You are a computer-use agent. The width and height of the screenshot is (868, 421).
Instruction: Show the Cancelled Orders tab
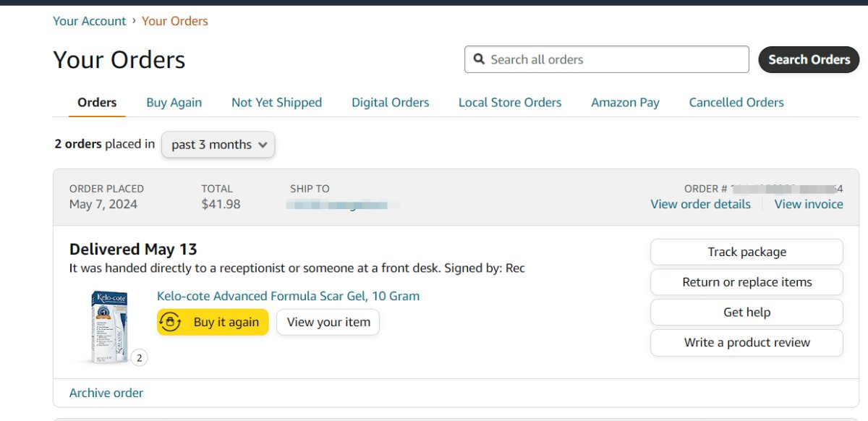click(x=736, y=103)
